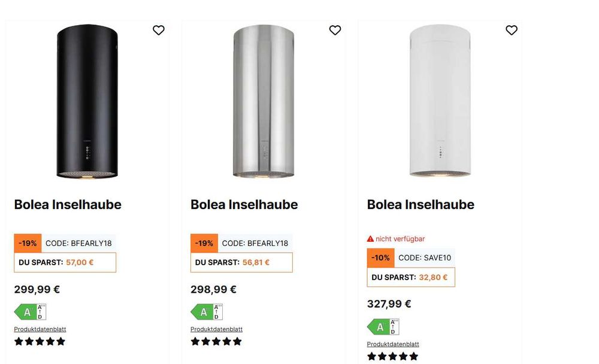View the white island hood product image
This screenshot has width=599, height=364.
(440, 101)
